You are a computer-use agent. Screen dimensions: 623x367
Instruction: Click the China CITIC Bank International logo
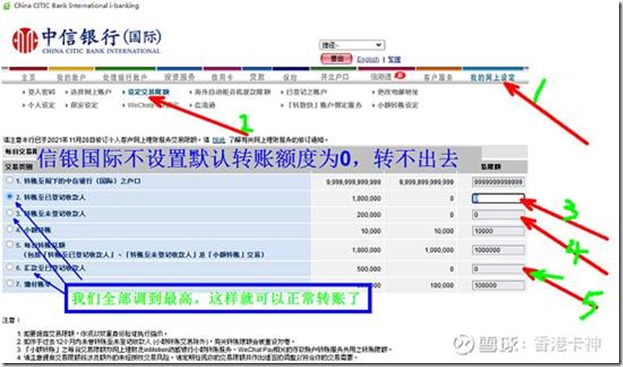[86, 40]
